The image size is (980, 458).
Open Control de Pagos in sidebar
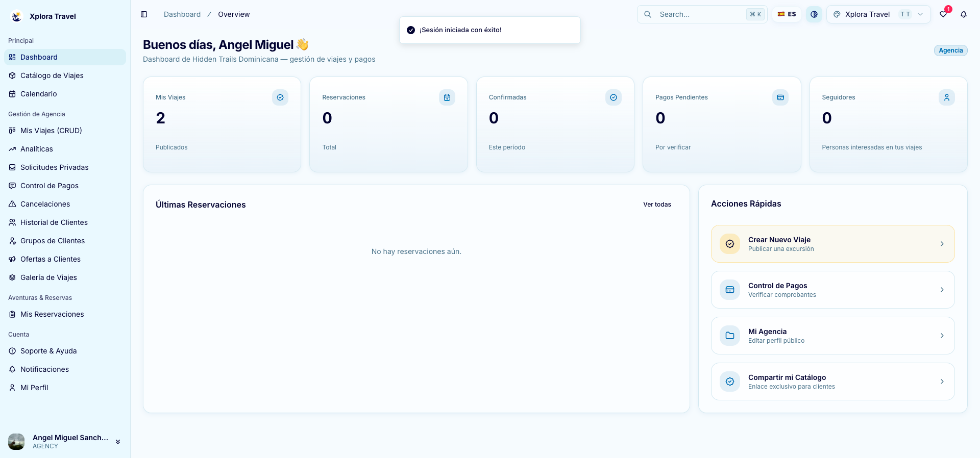click(x=65, y=186)
